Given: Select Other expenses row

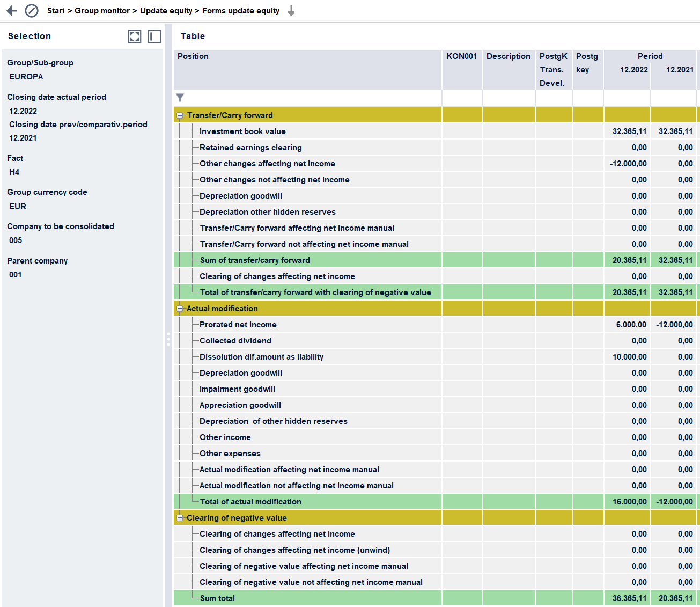Looking at the screenshot, I should pos(437,454).
